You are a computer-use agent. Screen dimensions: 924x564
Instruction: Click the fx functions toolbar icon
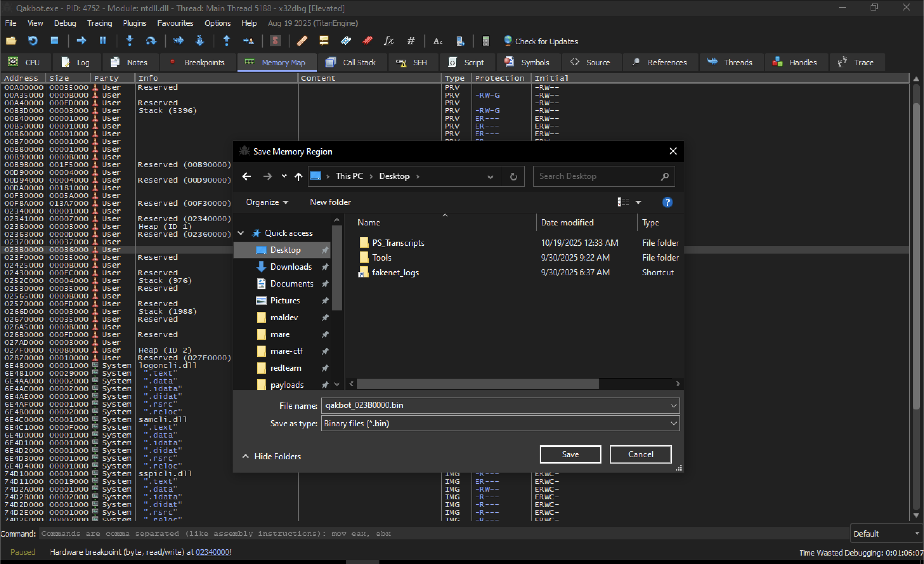pyautogui.click(x=389, y=41)
